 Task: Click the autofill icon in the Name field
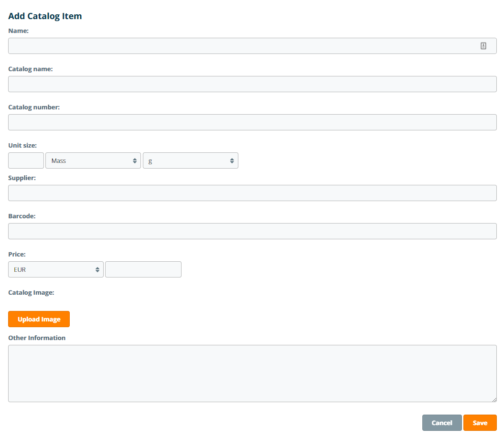point(483,46)
